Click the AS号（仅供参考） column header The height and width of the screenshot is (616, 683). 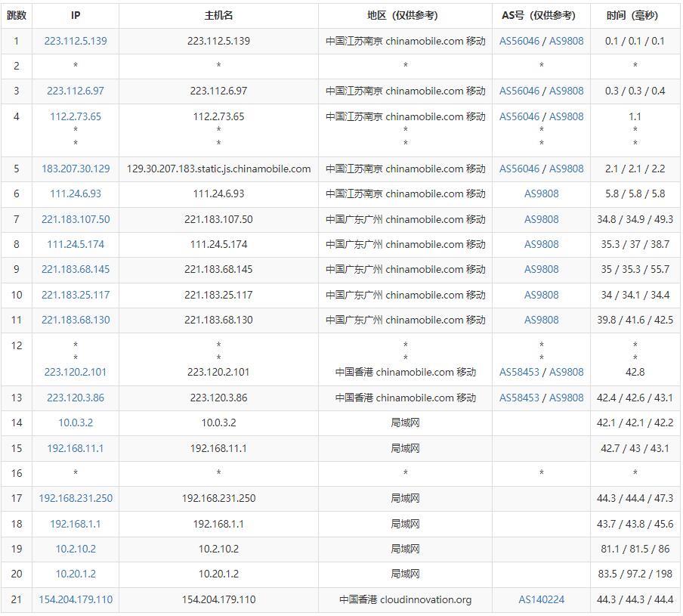coord(542,16)
